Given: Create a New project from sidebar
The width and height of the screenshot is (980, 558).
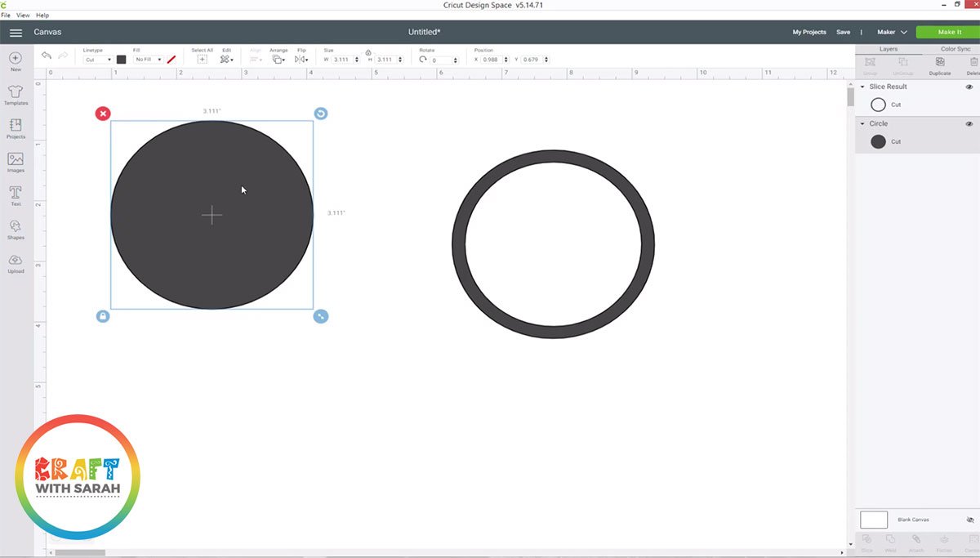Looking at the screenshot, I should pos(16,62).
